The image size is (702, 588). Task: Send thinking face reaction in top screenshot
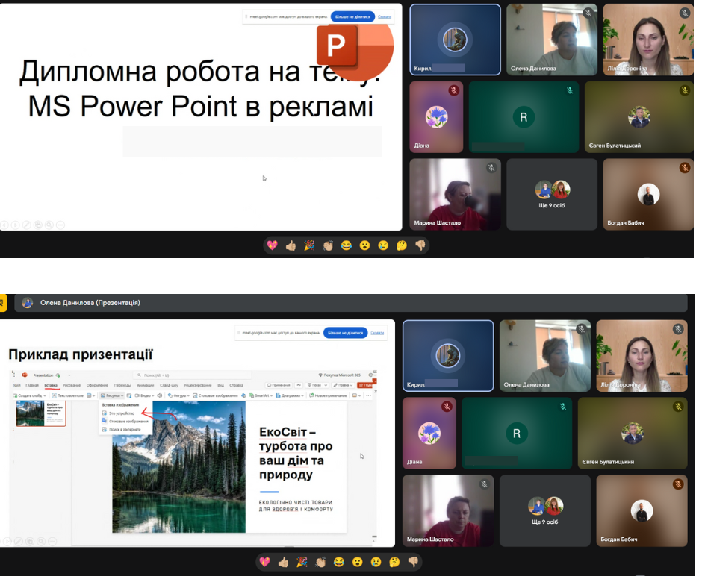point(402,245)
